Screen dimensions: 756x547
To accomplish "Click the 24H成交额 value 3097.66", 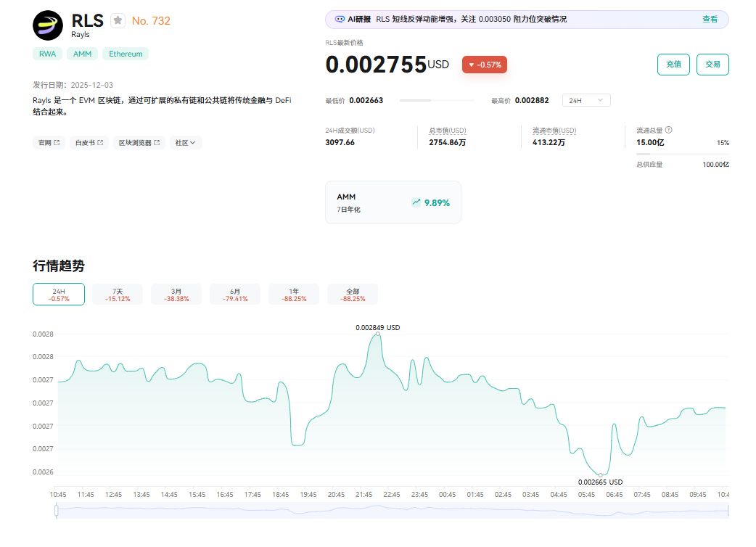I will (x=340, y=143).
